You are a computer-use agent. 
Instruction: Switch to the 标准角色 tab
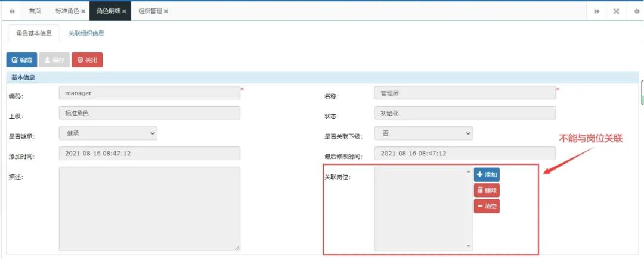tap(67, 11)
